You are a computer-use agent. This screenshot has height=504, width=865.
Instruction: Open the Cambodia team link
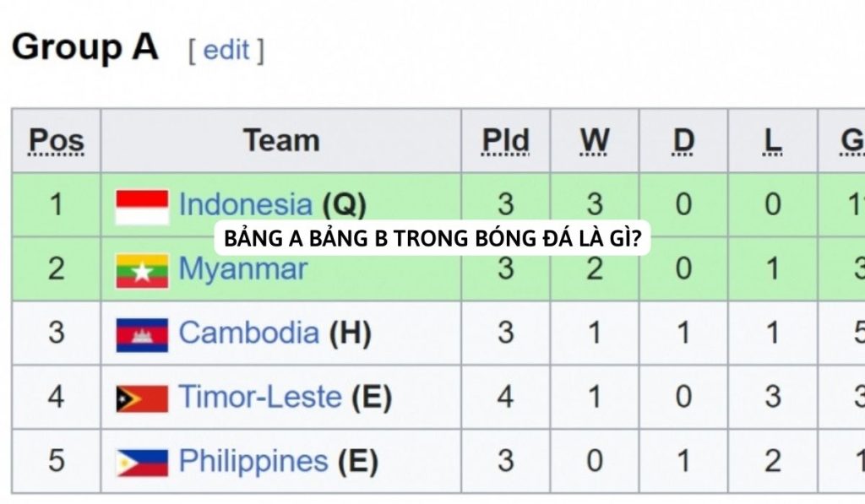[248, 333]
